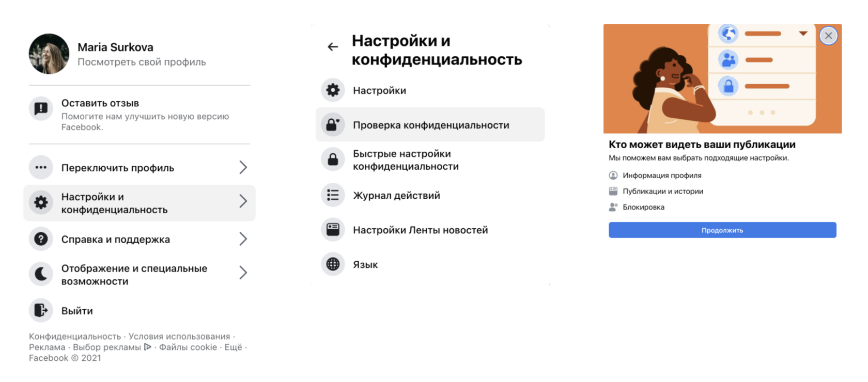The height and width of the screenshot is (382, 868).
Task: Click the globe icon for 'Язык'
Action: tap(333, 264)
